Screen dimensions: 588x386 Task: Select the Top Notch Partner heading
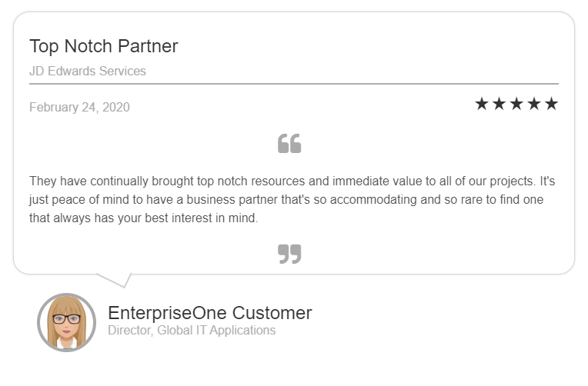click(x=103, y=46)
